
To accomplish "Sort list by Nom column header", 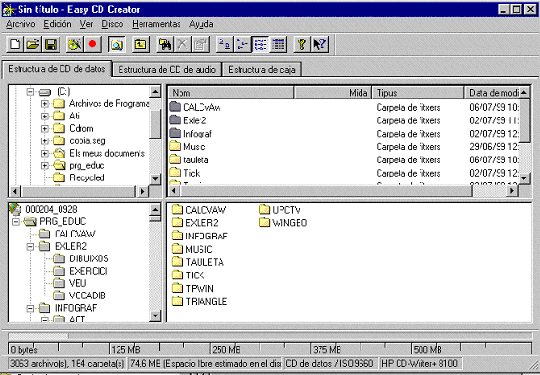I will pos(231,93).
